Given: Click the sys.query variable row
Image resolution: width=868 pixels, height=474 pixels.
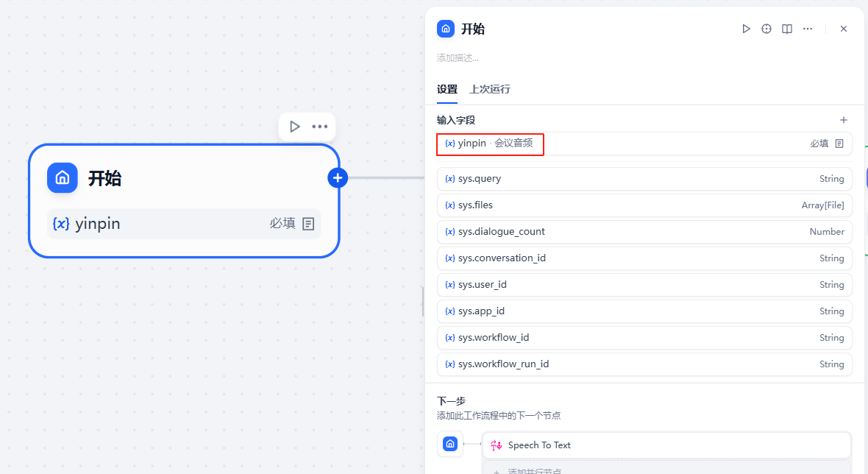Looking at the screenshot, I should [644, 179].
